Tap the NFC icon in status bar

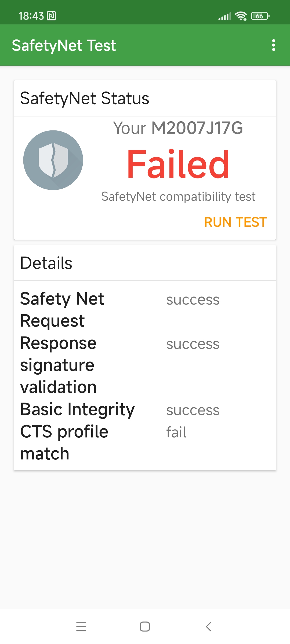[51, 16]
